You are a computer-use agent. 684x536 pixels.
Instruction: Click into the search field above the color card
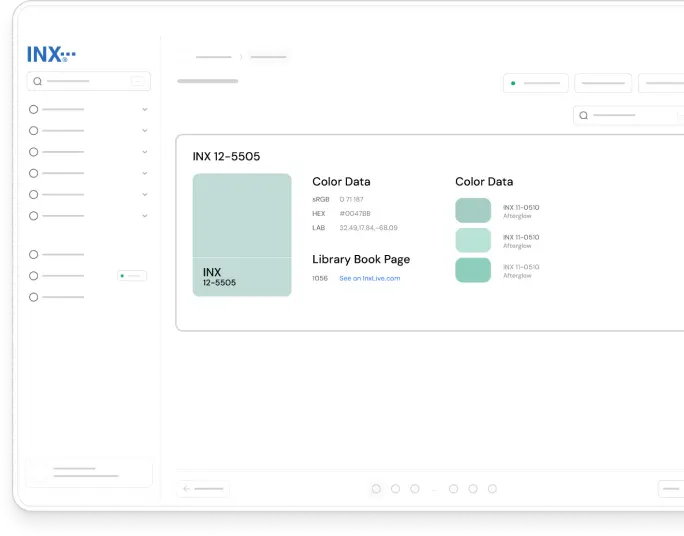click(630, 116)
